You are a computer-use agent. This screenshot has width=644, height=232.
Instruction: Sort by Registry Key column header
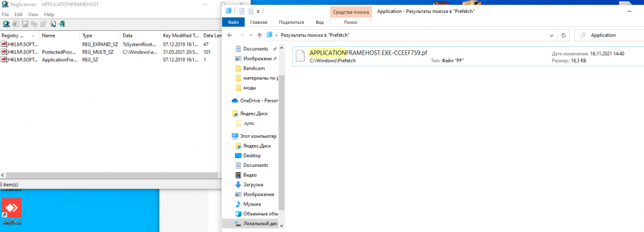click(20, 36)
